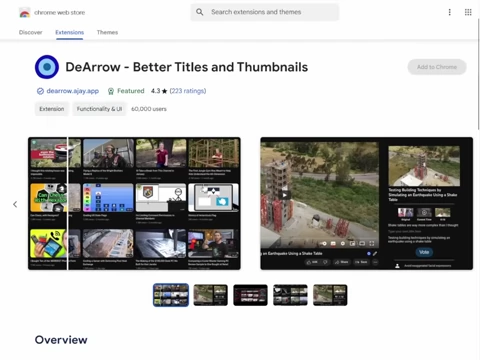480x360 pixels.
Task: Click the page vertical scrollbar
Action: [478, 73]
